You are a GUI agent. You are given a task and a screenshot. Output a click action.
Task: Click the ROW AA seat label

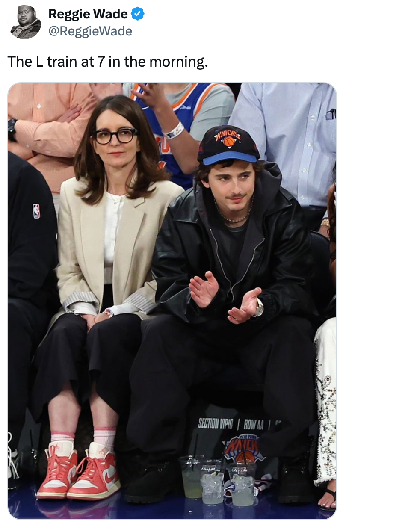(x=254, y=425)
